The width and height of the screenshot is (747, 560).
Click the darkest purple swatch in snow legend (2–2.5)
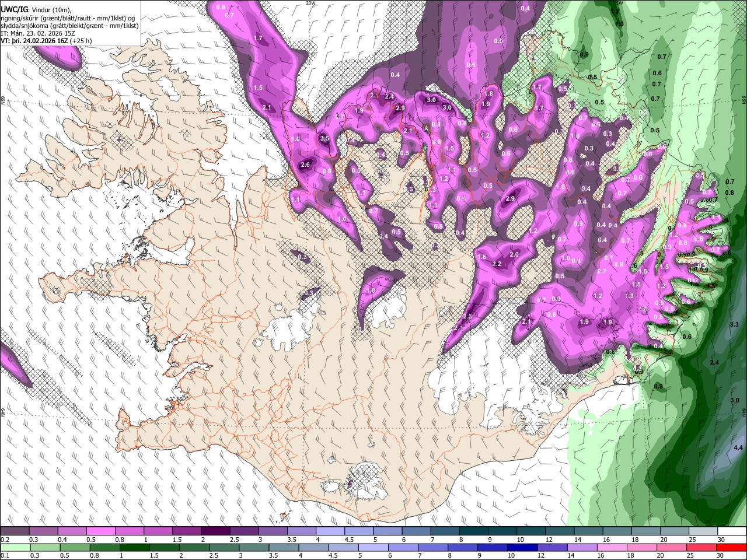click(x=215, y=531)
